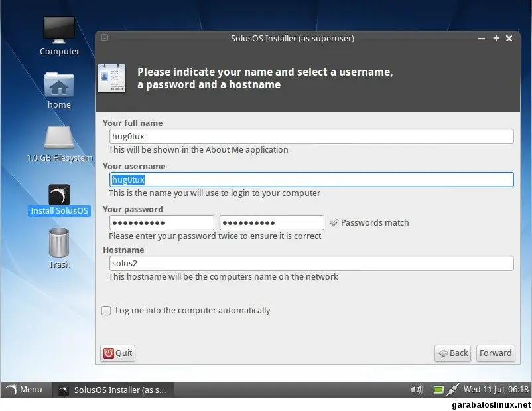Click the network connection icon in panel
Screen dimensions: 532x411
(x=453, y=390)
